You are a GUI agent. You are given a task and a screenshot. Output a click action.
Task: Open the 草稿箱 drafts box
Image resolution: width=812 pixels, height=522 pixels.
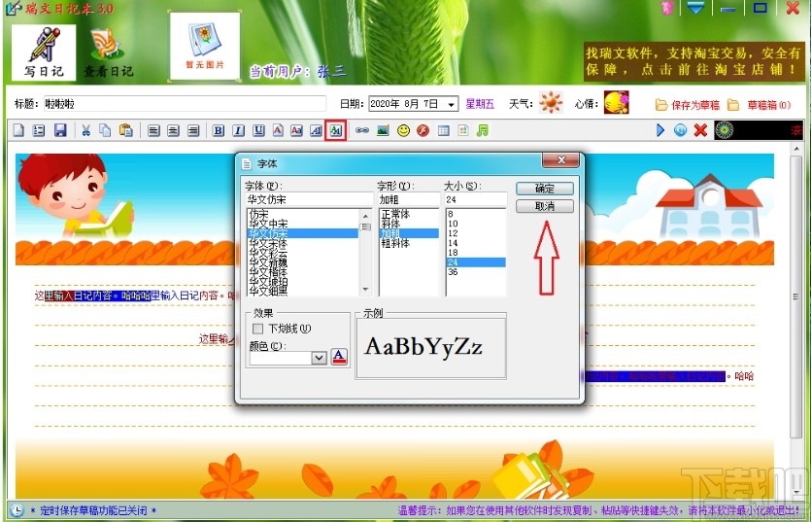point(760,105)
